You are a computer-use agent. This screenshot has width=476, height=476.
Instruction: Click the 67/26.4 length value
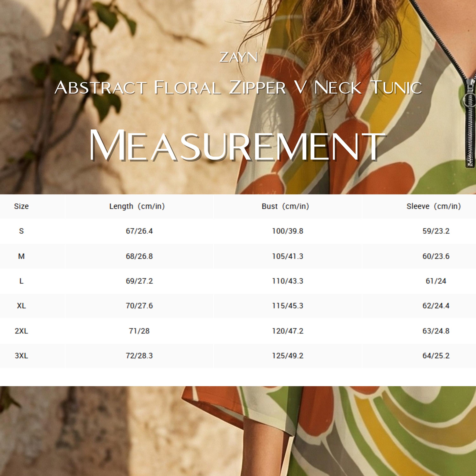139,231
